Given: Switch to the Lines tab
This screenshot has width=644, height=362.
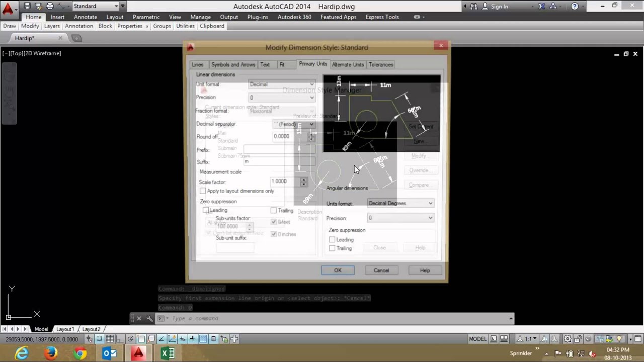Looking at the screenshot, I should click(x=198, y=65).
